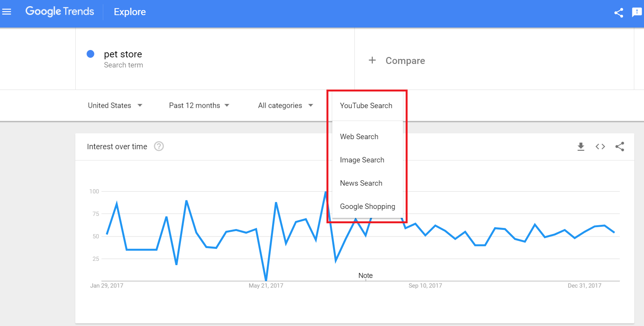Open the United States region dropdown
644x326 pixels.
pos(115,105)
